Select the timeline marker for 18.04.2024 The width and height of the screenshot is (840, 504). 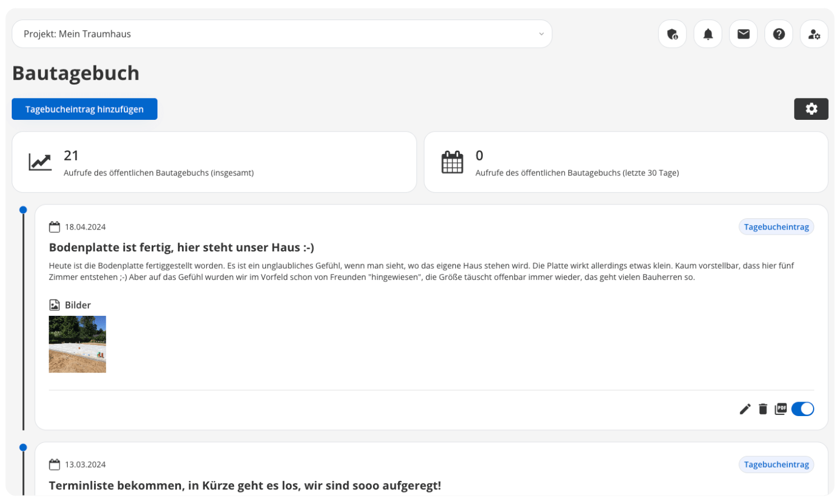pos(23,210)
